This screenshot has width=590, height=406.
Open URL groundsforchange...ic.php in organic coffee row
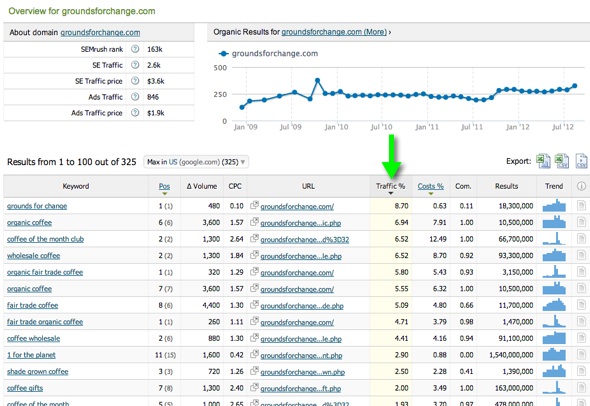[301, 223]
